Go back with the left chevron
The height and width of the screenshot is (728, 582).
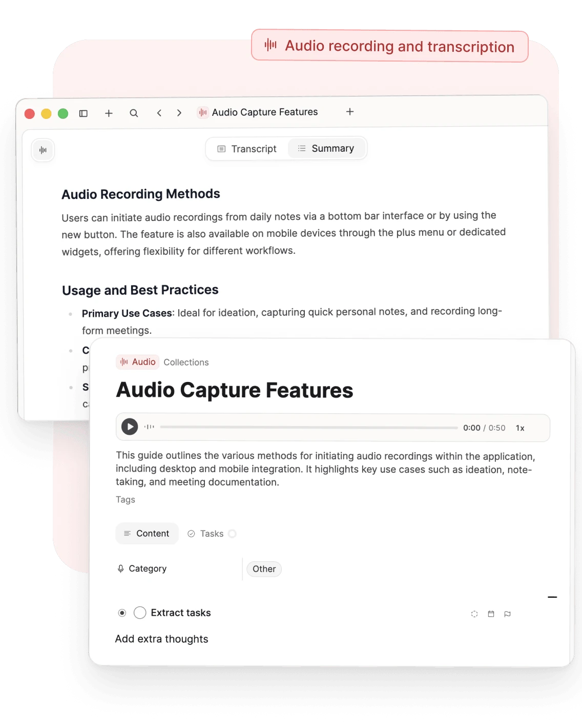click(x=159, y=113)
